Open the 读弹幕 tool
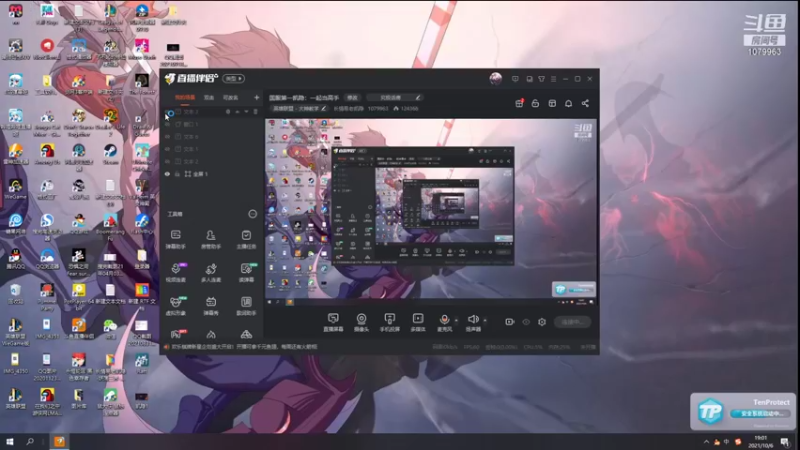 point(246,272)
